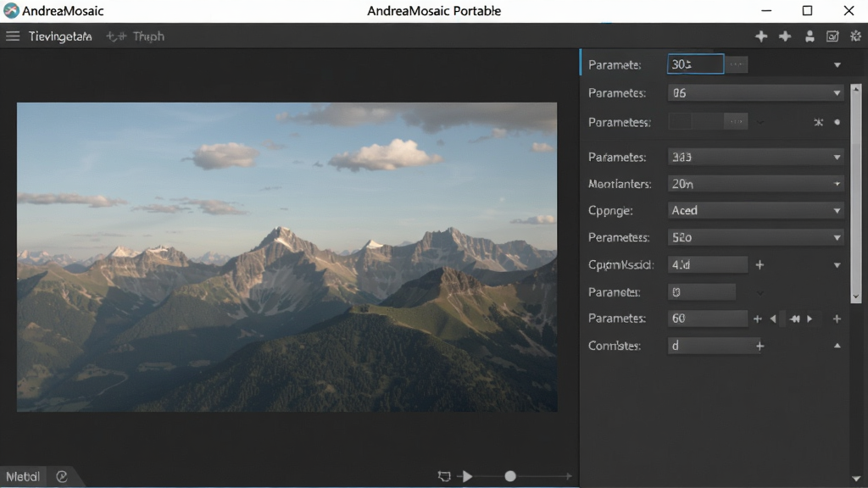Click the plus icon right beside the 60 field
Image resolution: width=868 pixels, height=488 pixels.
click(758, 319)
